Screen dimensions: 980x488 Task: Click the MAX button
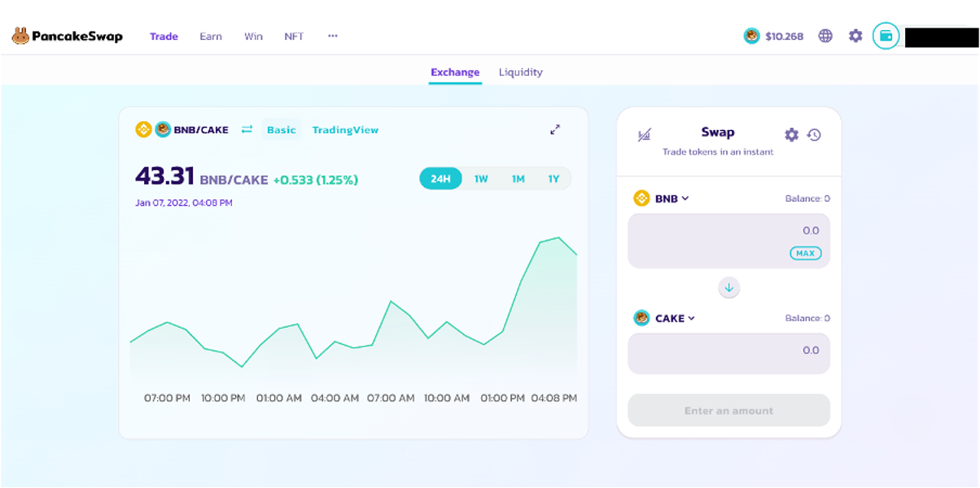coord(805,254)
